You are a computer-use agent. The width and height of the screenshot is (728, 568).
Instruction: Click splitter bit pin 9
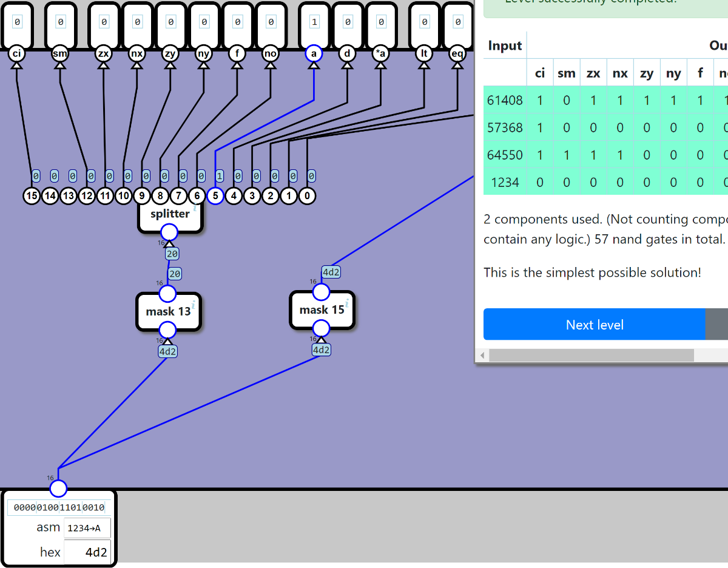pos(141,196)
